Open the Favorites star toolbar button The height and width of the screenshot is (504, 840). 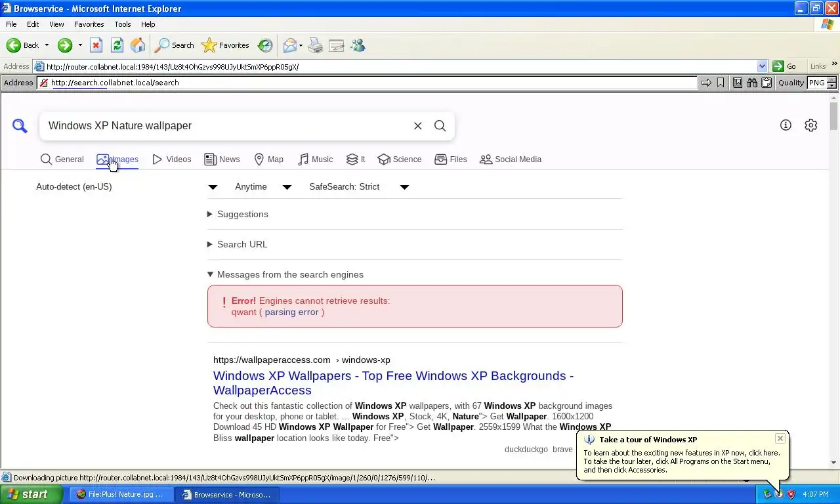tap(226, 45)
